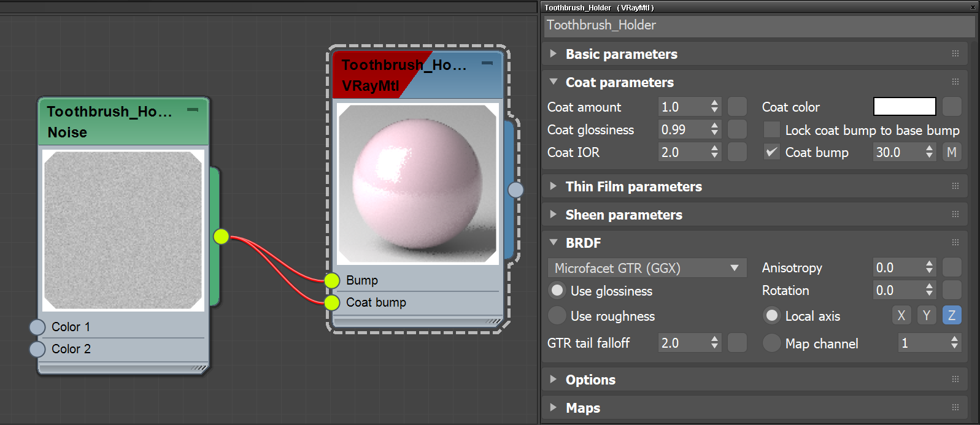Screen dimensions: 980x425
Task: Open the Microfacet GTR (GGX) BRDF dropdown
Action: (647, 268)
